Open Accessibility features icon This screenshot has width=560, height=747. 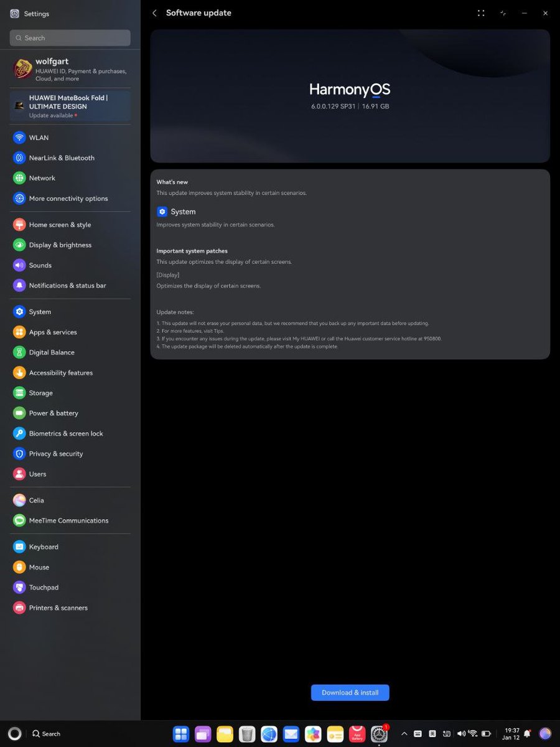pyautogui.click(x=19, y=373)
